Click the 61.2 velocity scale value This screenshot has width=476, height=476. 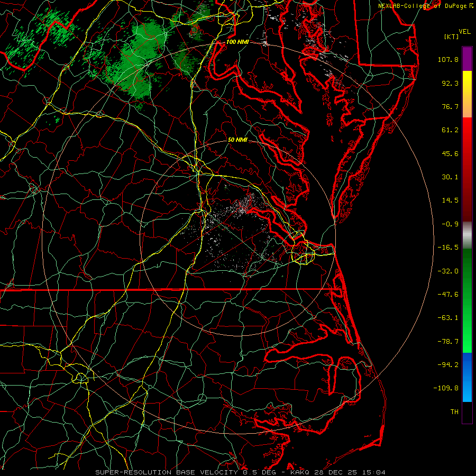pos(450,130)
